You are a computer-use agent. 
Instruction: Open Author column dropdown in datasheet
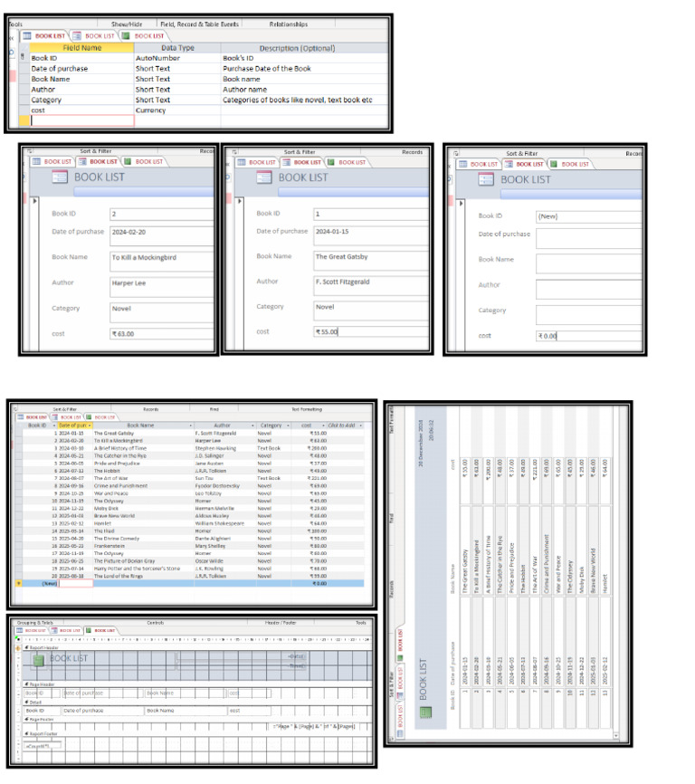click(x=252, y=425)
